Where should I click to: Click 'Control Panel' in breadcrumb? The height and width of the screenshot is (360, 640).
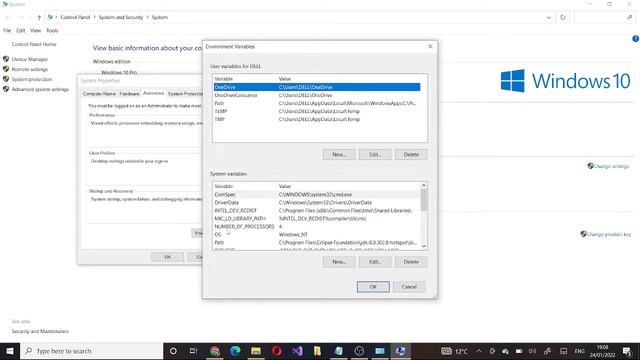(75, 17)
